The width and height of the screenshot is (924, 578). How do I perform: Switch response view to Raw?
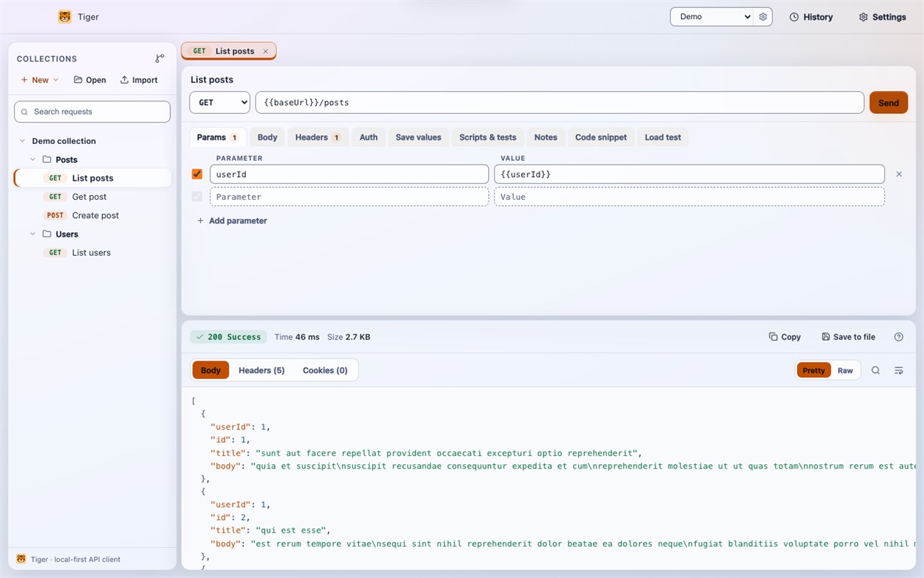click(845, 371)
